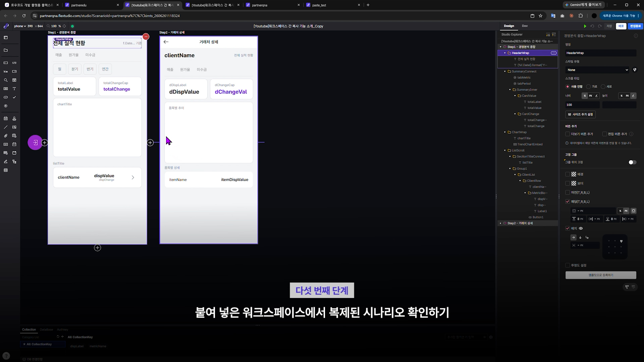Collapse the ClientList folder arrow
The width and height of the screenshot is (644, 362).
pyautogui.click(x=515, y=175)
